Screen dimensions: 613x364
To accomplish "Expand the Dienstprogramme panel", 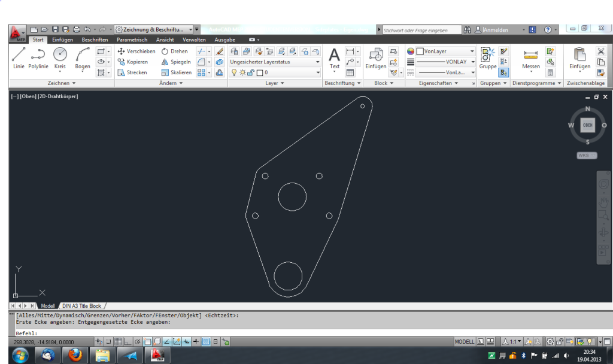I will pyautogui.click(x=536, y=83).
